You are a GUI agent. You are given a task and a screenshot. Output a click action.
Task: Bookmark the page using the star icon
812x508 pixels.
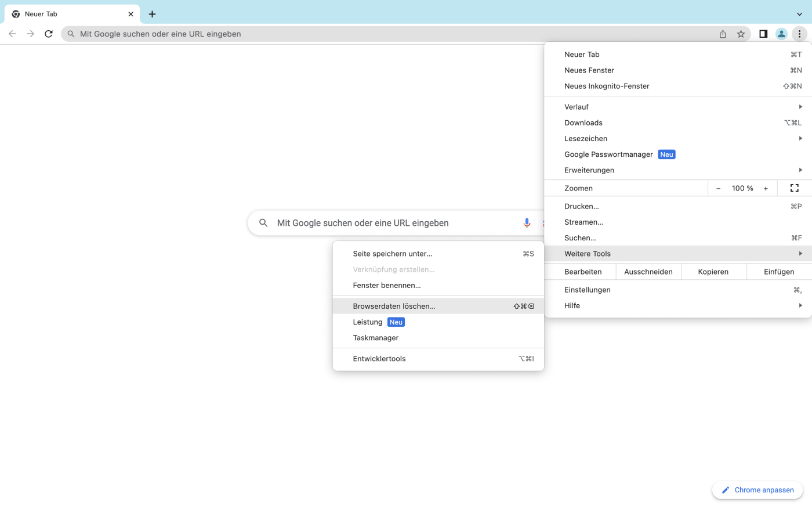click(x=741, y=34)
